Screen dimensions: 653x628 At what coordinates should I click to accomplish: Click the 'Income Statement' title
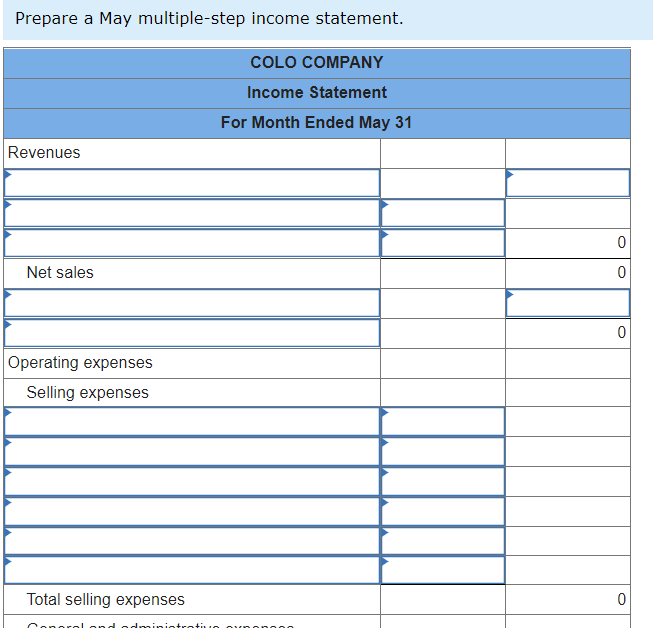click(x=317, y=92)
